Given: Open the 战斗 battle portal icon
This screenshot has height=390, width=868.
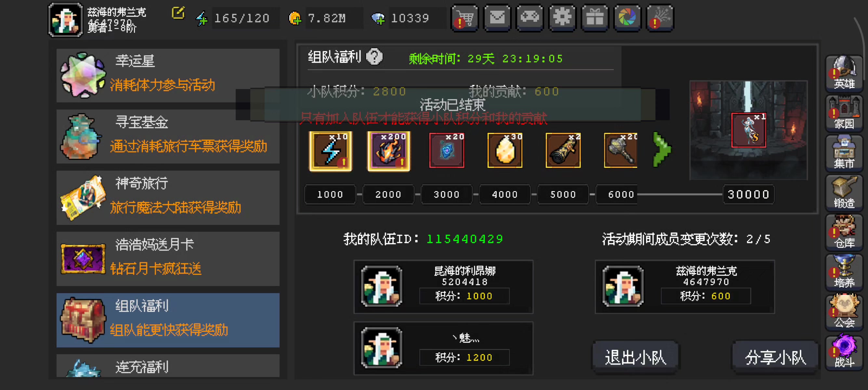Looking at the screenshot, I should pyautogui.click(x=843, y=352).
